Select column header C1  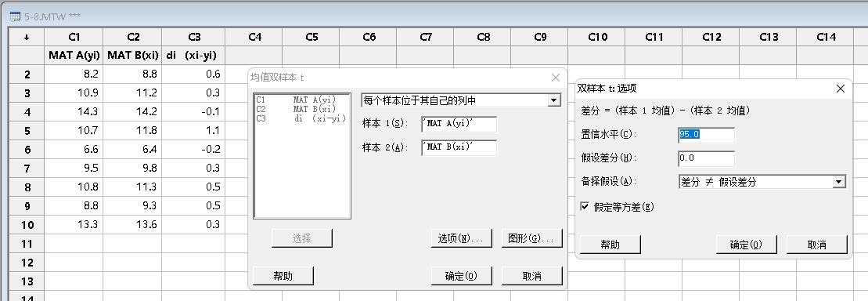[74, 37]
